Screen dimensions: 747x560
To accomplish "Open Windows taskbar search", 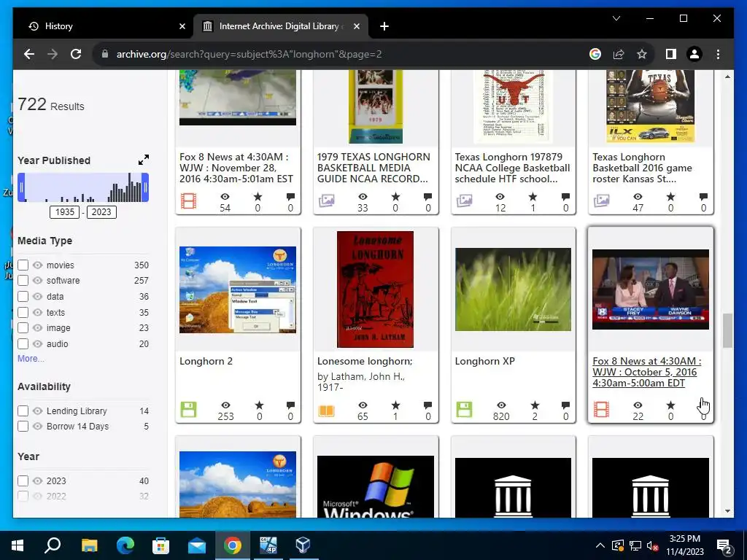I will tap(53, 545).
